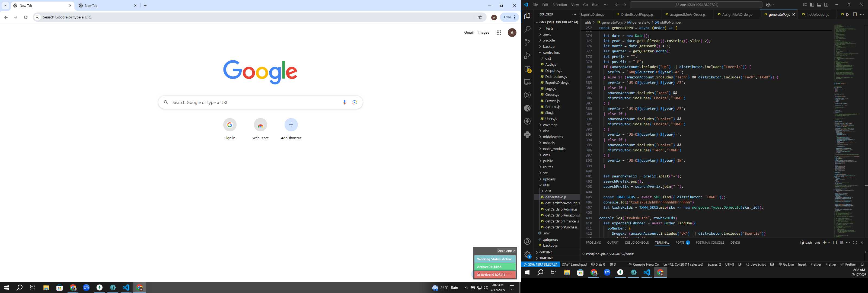Open the Web Store shortcut
This screenshot has height=293, width=868.
[x=260, y=129]
